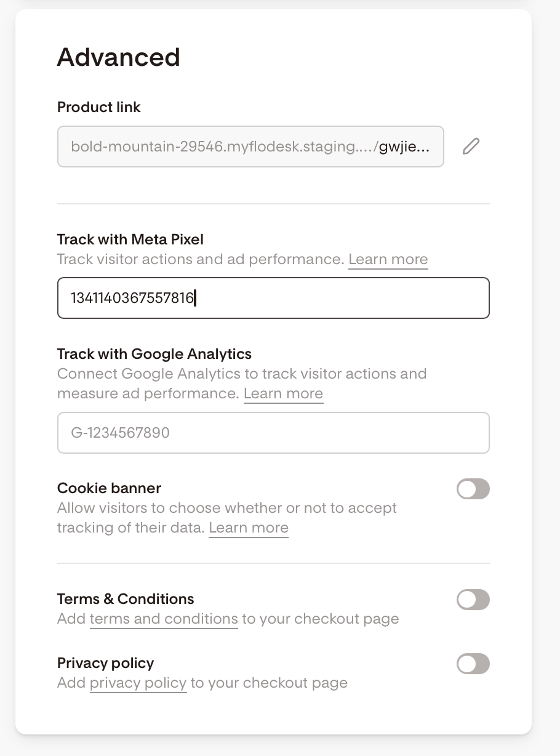560x756 pixels.
Task: Click the Advanced section heading
Action: click(119, 57)
